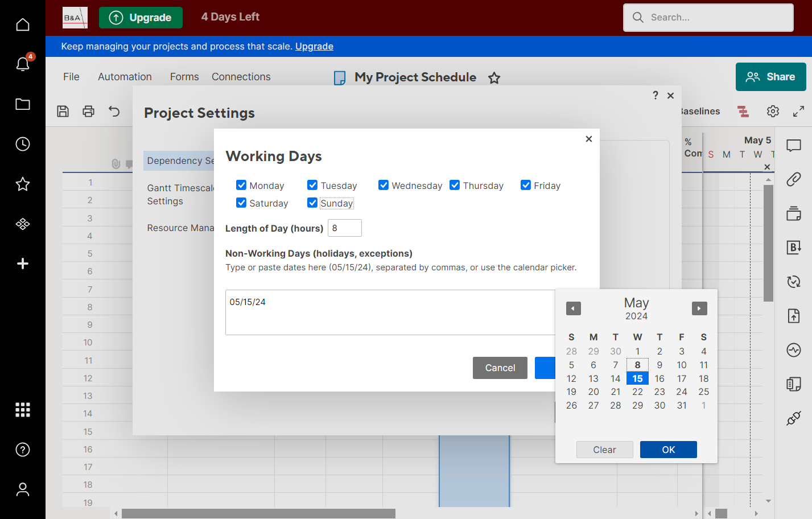Open Browse folder icon in sidebar
Screen dimensions: 812x519
pos(23,104)
